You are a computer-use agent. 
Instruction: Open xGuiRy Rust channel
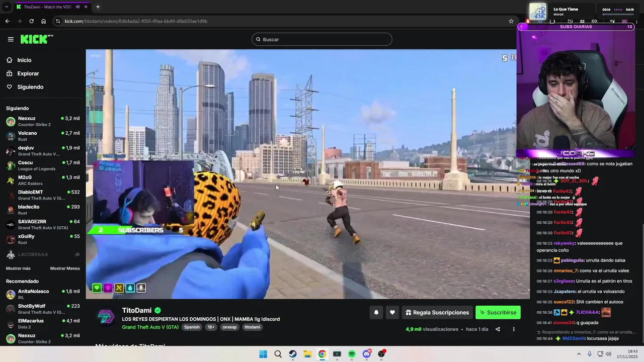(x=43, y=239)
